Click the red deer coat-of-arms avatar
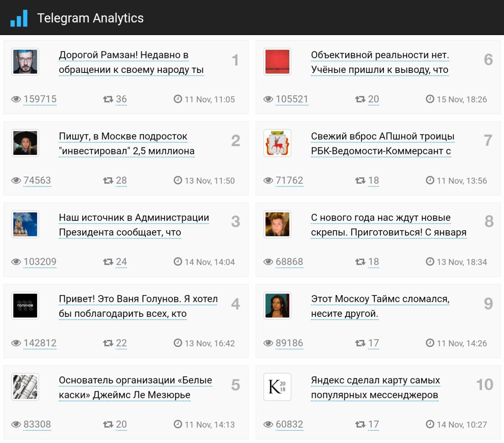 tap(277, 143)
